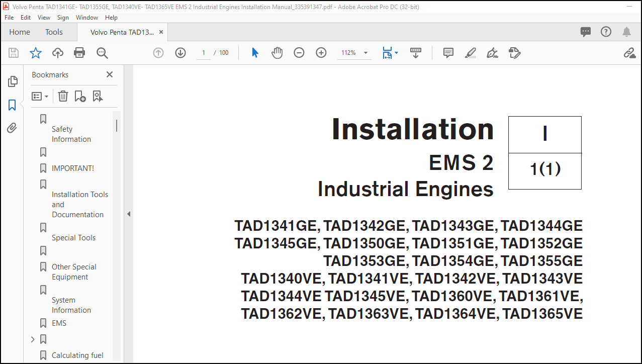Viewport: 642px width, 364px height.
Task: Choose the arrow Selection tool
Action: pos(255,53)
